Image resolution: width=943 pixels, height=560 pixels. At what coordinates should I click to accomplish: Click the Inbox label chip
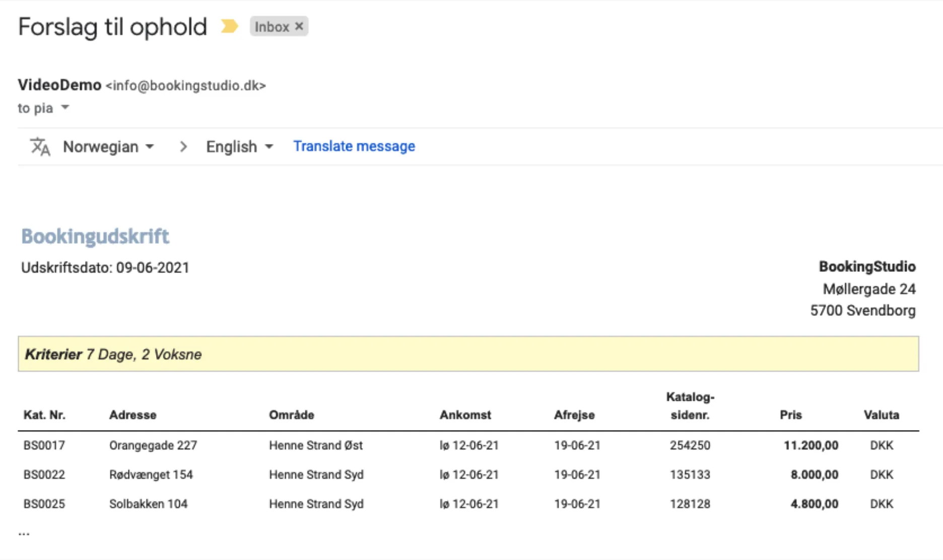[x=272, y=27]
